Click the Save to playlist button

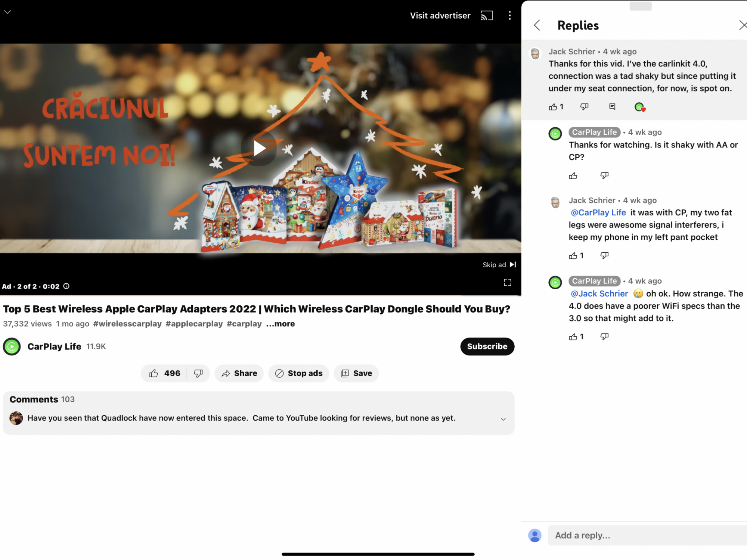tap(356, 373)
